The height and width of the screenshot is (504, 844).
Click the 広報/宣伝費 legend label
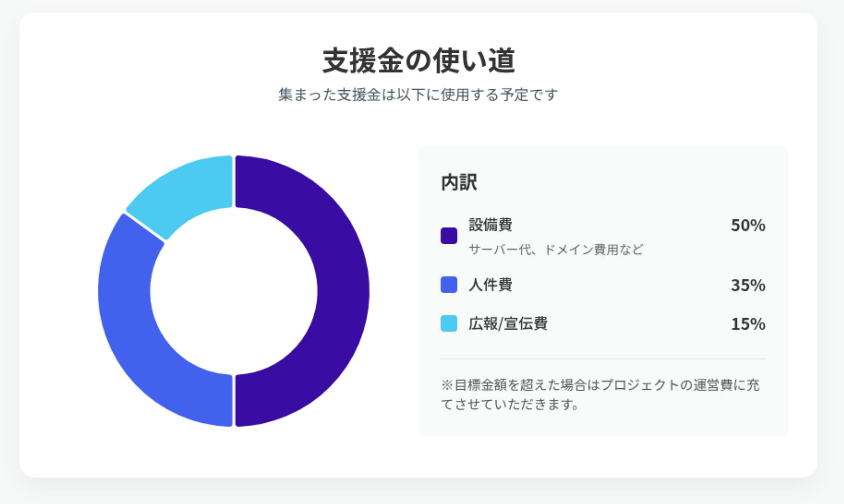[x=508, y=323]
